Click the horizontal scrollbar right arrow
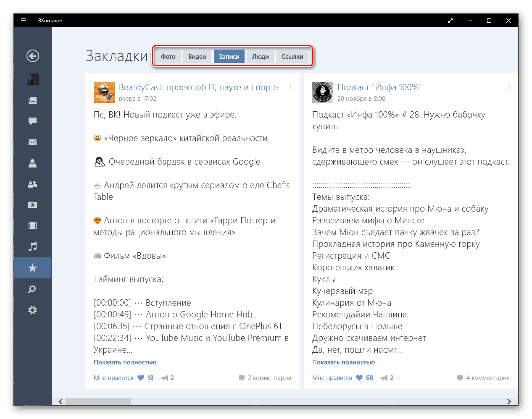 pos(509,401)
